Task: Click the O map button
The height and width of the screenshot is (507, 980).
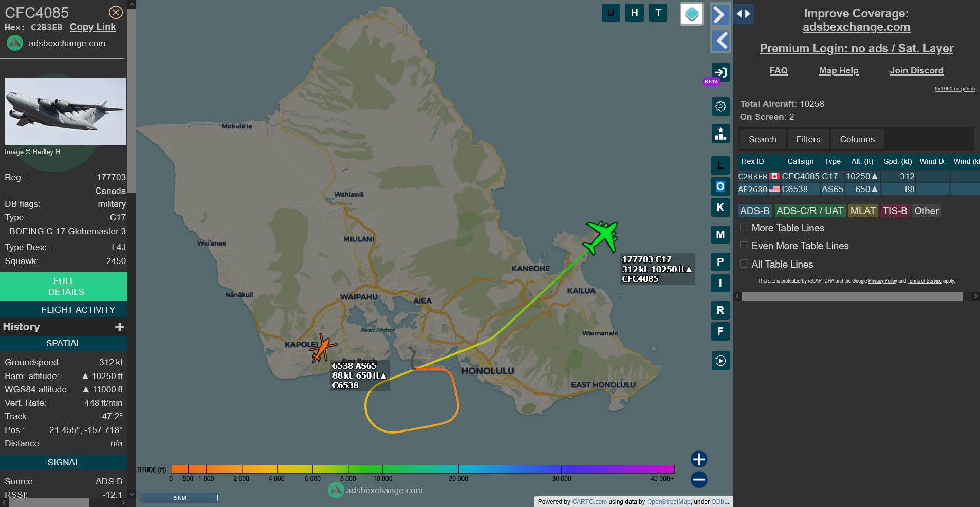Action: tap(720, 186)
